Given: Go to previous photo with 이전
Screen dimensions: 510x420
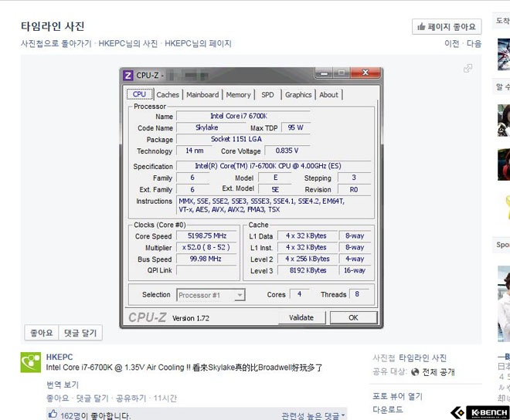Looking at the screenshot, I should 452,43.
